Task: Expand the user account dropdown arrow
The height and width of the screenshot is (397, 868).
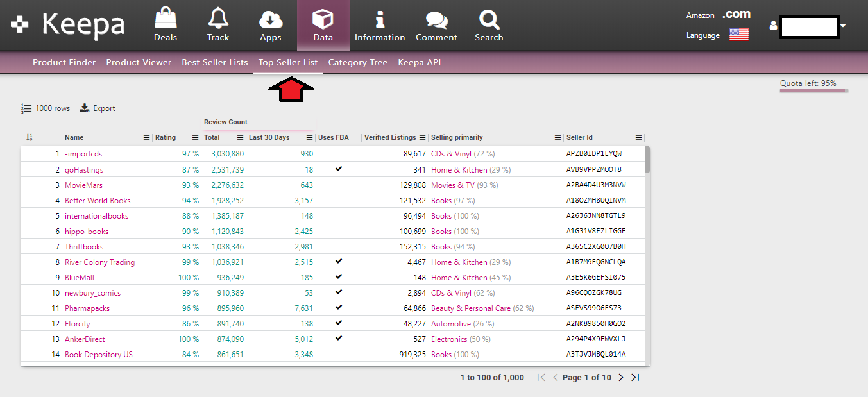Action: coord(844,26)
